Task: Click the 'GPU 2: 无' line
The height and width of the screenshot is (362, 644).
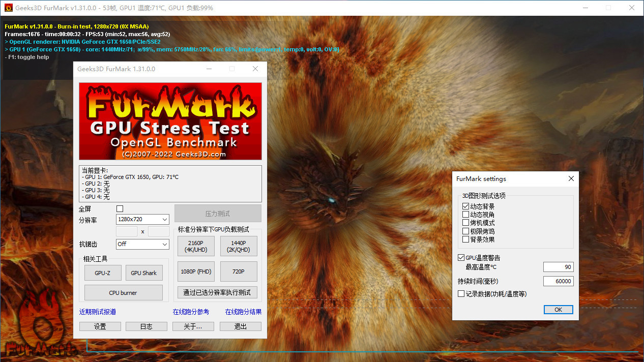Action: [x=96, y=184]
